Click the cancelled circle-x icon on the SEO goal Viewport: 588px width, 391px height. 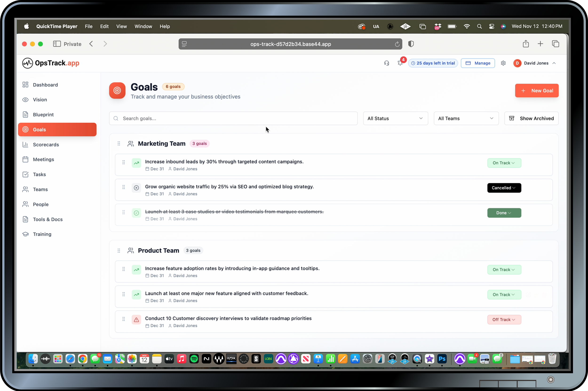pyautogui.click(x=136, y=188)
